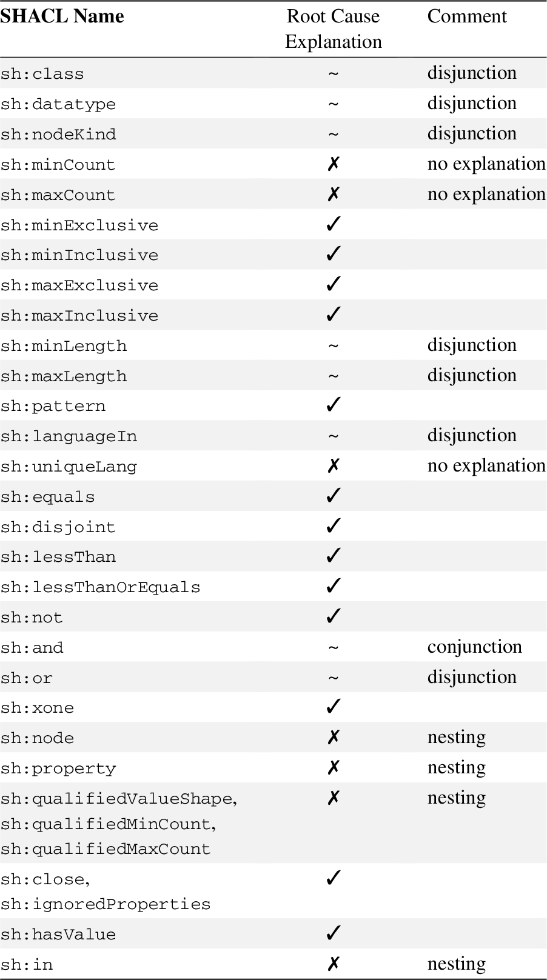Click the sh:qualifiedValueShape label

pos(116,799)
